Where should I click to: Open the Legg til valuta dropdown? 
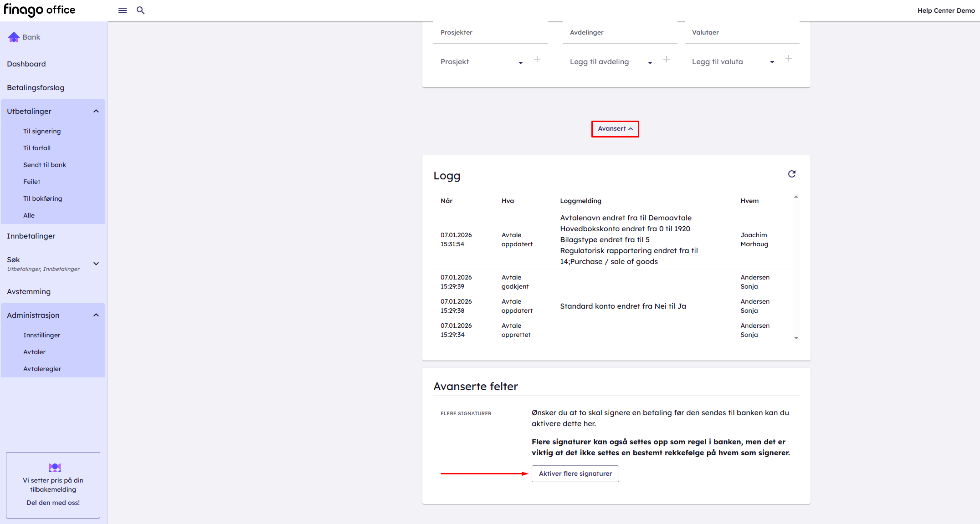(x=734, y=62)
